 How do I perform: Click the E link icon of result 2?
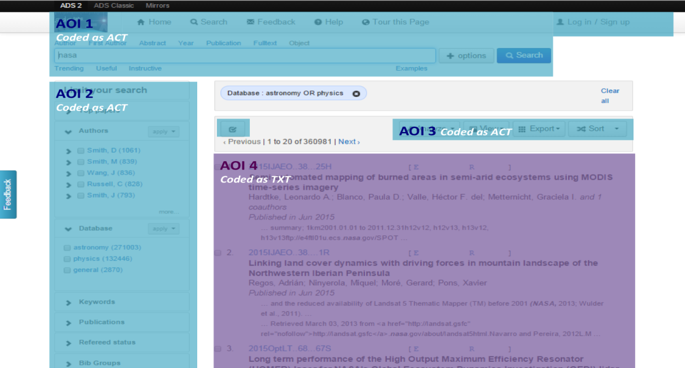point(416,253)
